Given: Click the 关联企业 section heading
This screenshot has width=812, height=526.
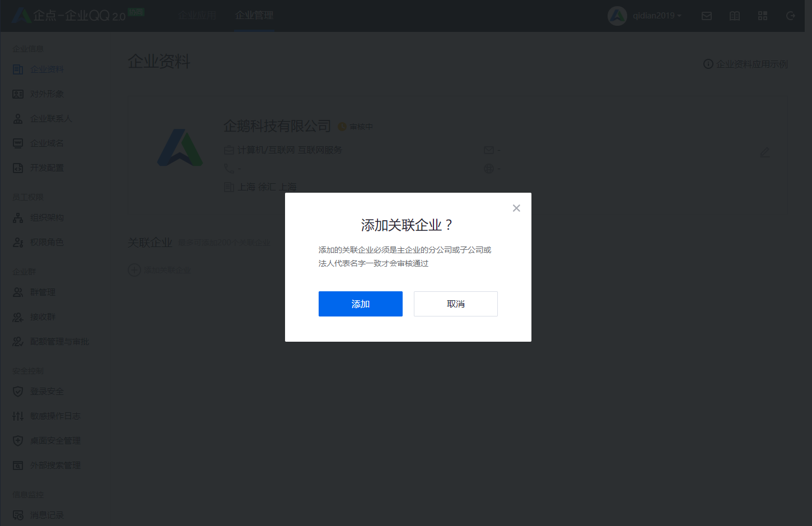Looking at the screenshot, I should coord(150,243).
